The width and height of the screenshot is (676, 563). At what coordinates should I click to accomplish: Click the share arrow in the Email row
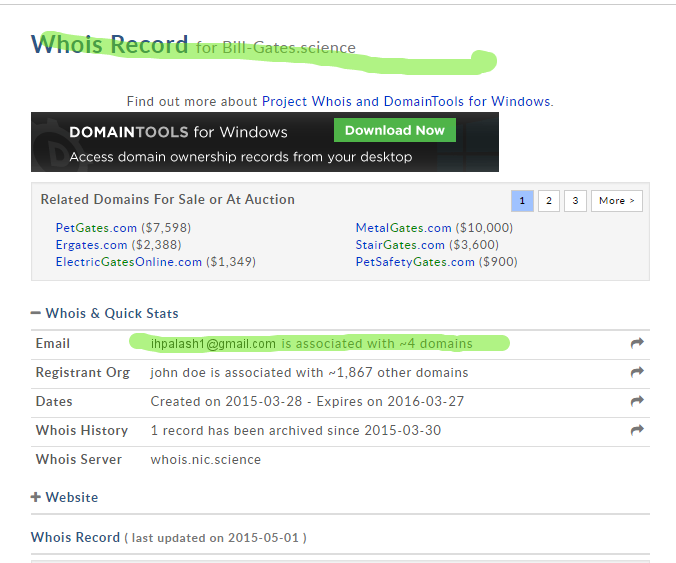(x=637, y=343)
